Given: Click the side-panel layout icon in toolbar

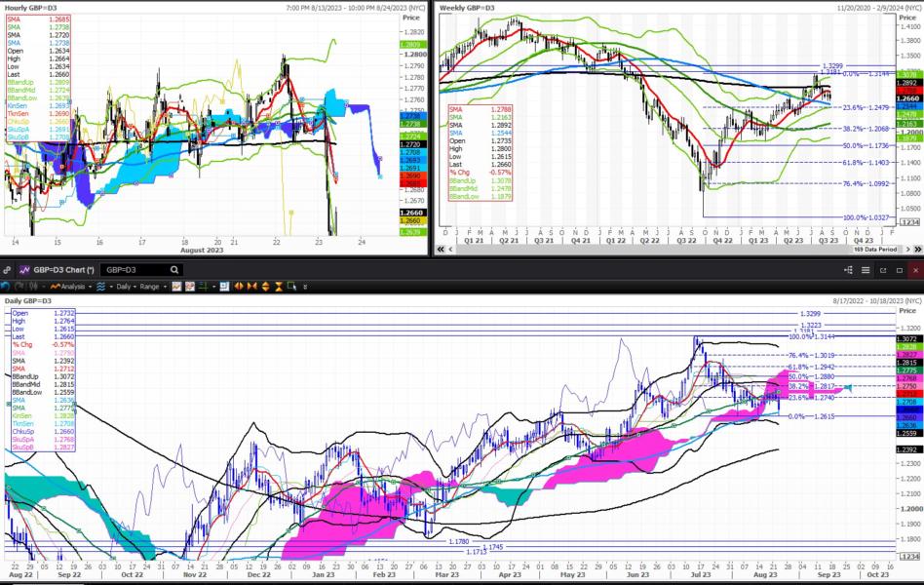Looking at the screenshot, I should [x=224, y=287].
